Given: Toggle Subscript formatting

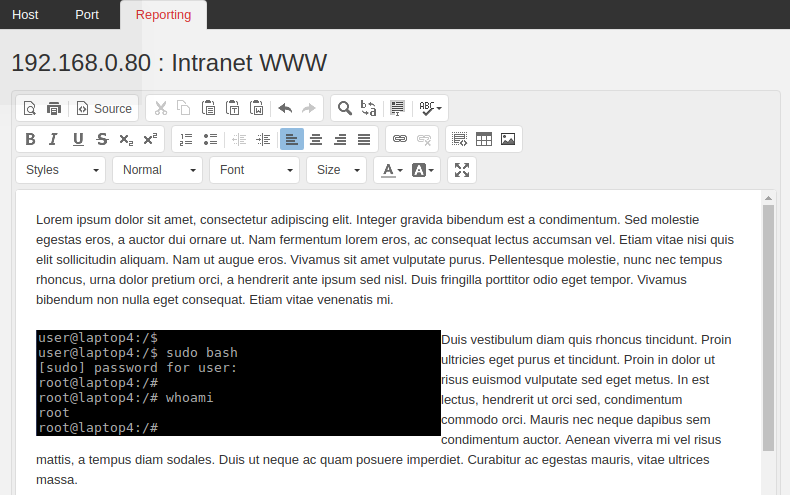Looking at the screenshot, I should click(x=126, y=139).
